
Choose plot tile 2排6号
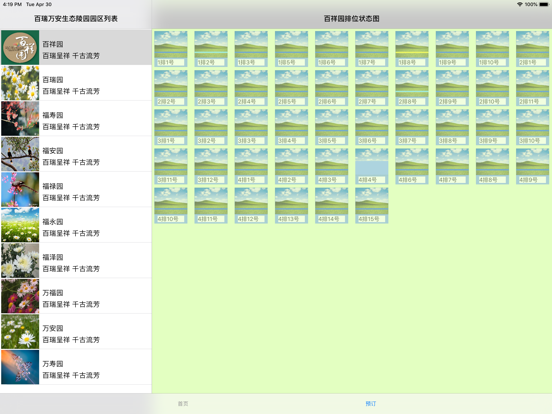pos(331,88)
